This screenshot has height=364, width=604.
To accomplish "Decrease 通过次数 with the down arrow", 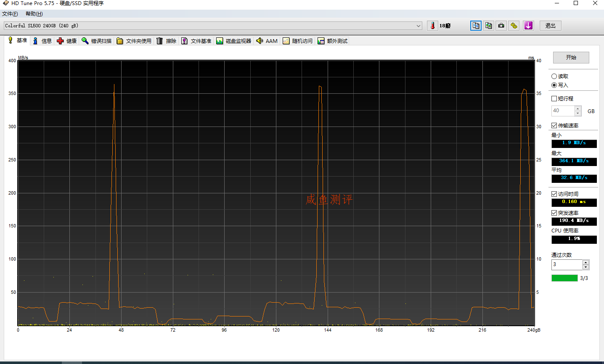I will [x=585, y=267].
